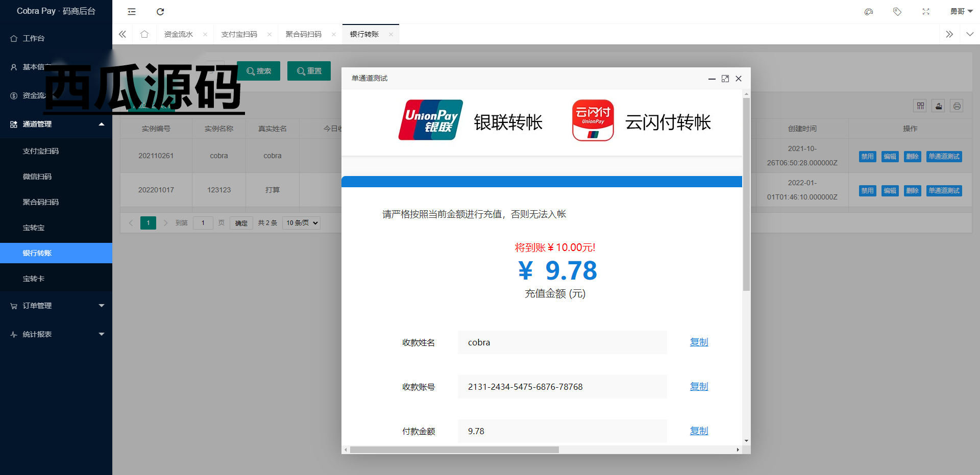Switch to 资金流水 tab
The height and width of the screenshot is (475, 980).
point(178,34)
